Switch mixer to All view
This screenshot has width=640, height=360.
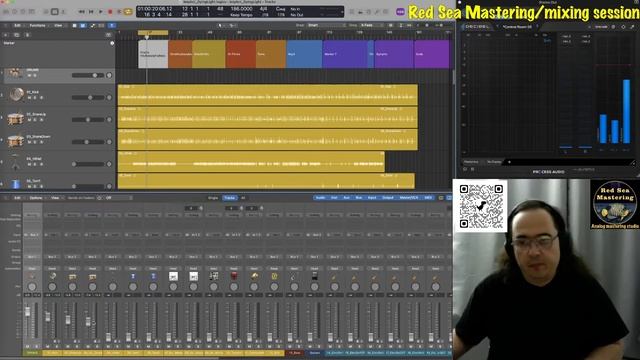pos(243,198)
